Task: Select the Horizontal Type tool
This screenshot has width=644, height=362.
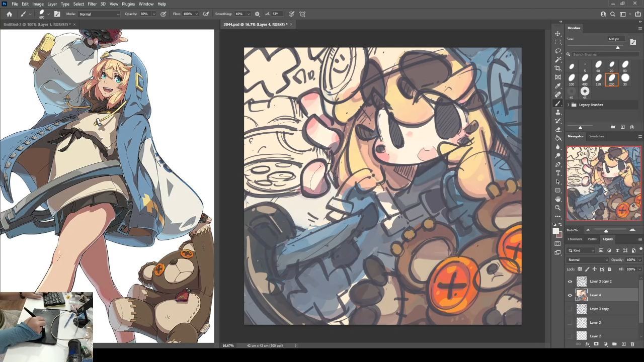Action: coord(558,173)
